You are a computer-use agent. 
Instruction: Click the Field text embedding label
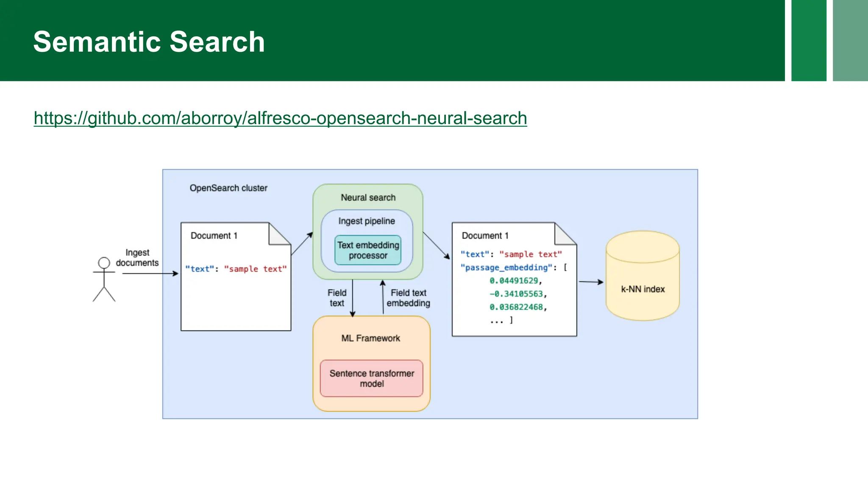click(x=408, y=298)
